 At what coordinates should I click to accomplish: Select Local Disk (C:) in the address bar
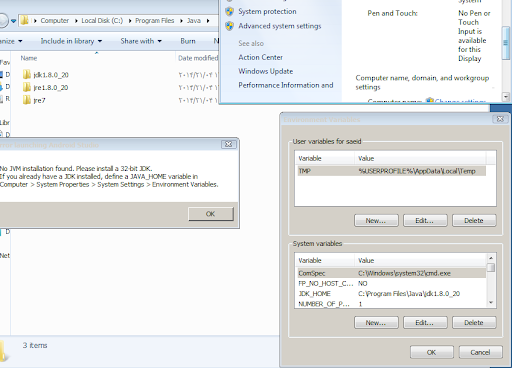[x=102, y=21]
